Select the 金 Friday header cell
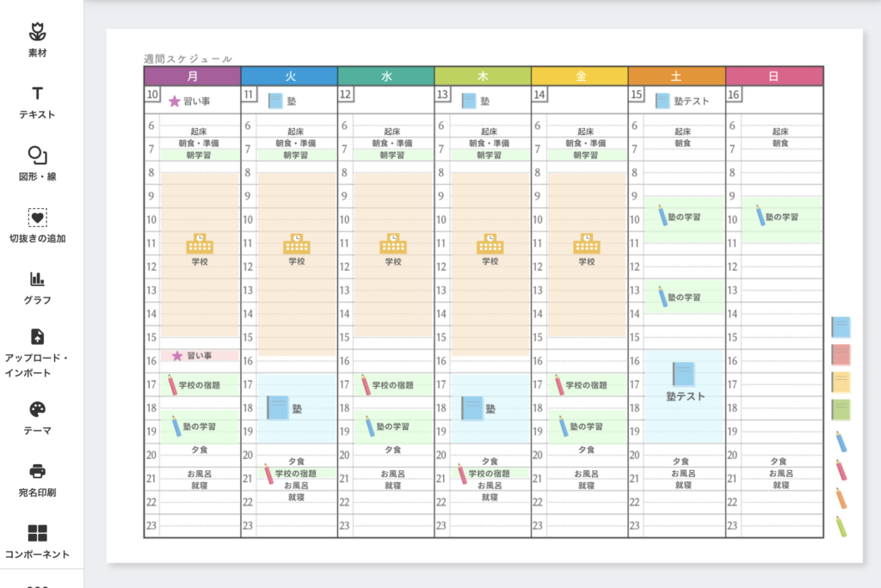 click(580, 76)
